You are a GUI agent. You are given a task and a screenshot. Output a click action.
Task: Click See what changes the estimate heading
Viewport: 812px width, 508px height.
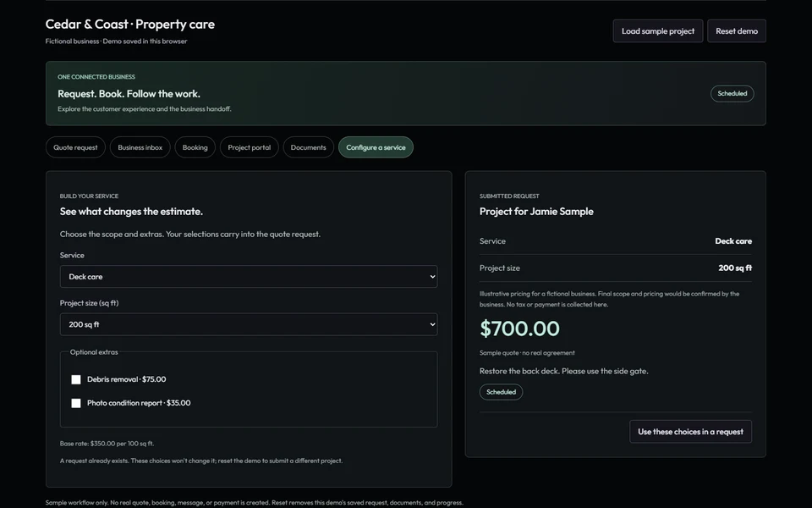(131, 211)
